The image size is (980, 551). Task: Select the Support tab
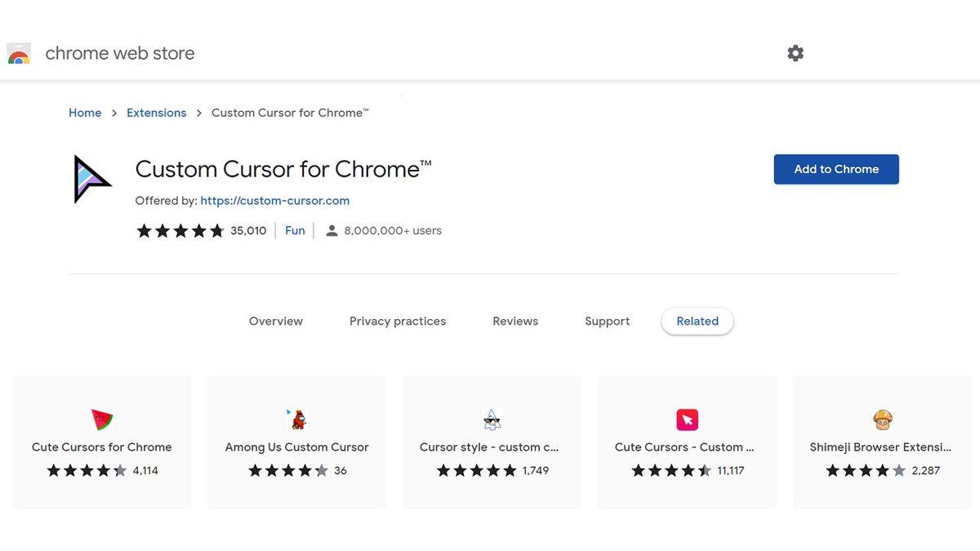coord(607,321)
